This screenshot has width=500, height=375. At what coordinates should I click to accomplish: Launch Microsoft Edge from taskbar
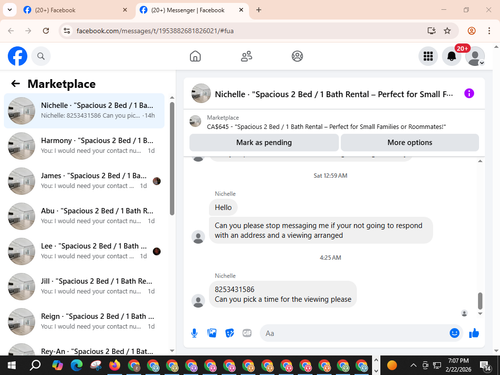click(x=77, y=365)
